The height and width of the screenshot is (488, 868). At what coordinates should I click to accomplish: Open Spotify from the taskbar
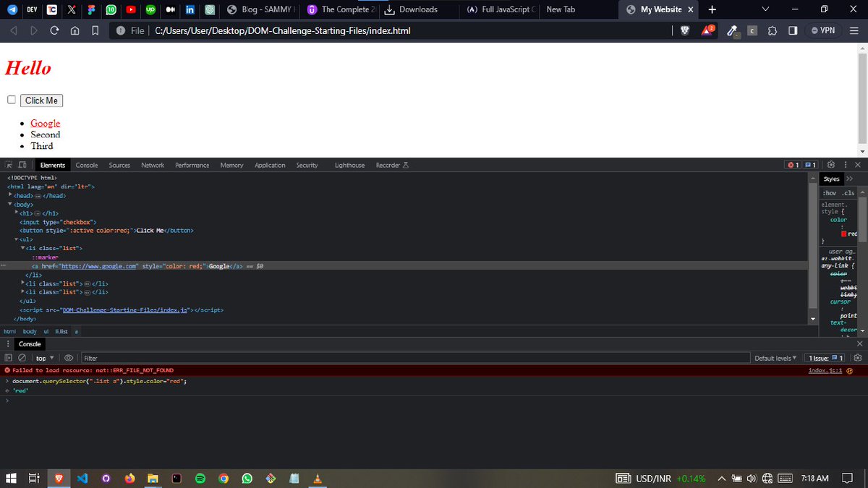[x=200, y=478]
